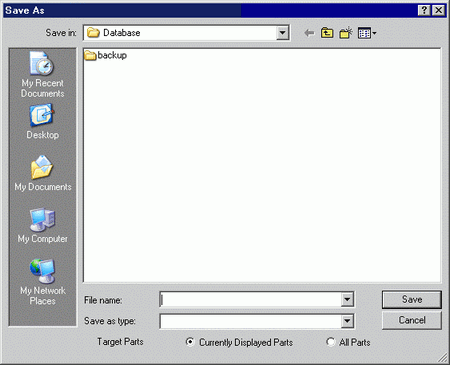The image size is (450, 365).
Task: Expand the File name dropdown arrow
Action: point(347,299)
